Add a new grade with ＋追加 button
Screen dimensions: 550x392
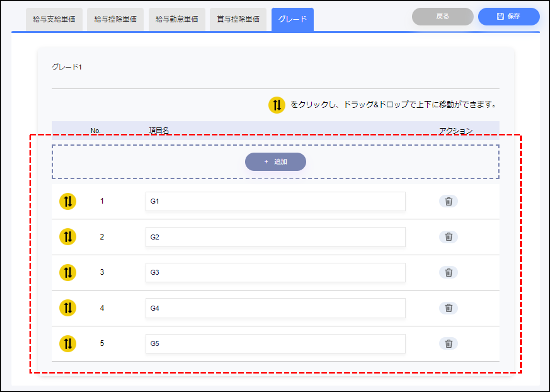tap(276, 162)
